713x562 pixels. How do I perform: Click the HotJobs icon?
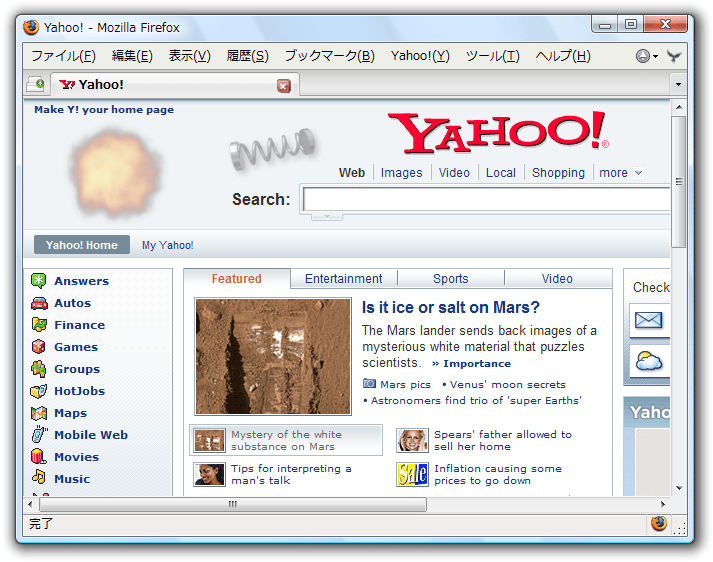coord(39,391)
